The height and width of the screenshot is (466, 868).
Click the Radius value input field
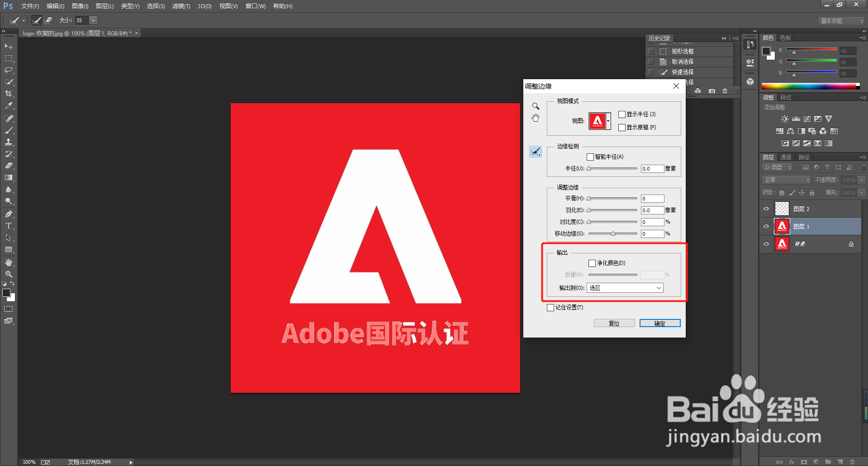652,169
